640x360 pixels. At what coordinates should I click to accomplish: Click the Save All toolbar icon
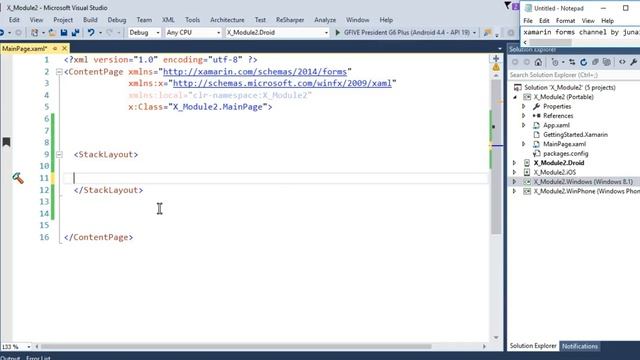[x=76, y=33]
